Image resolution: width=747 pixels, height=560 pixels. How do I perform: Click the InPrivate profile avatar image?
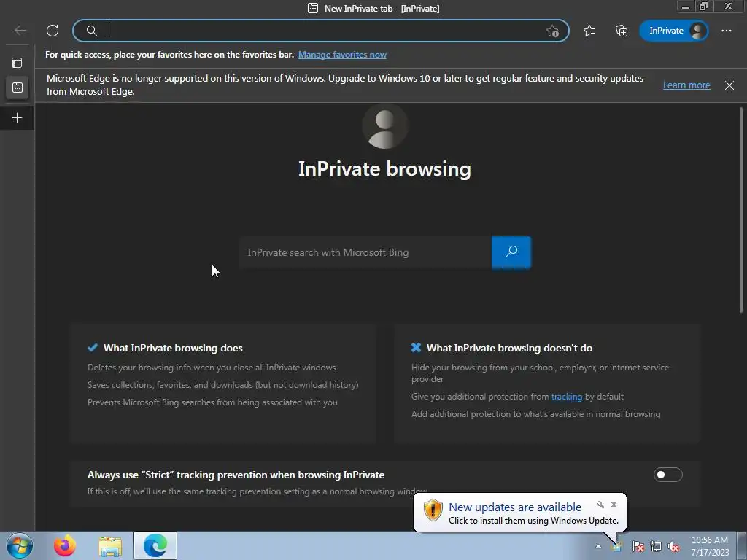(384, 126)
